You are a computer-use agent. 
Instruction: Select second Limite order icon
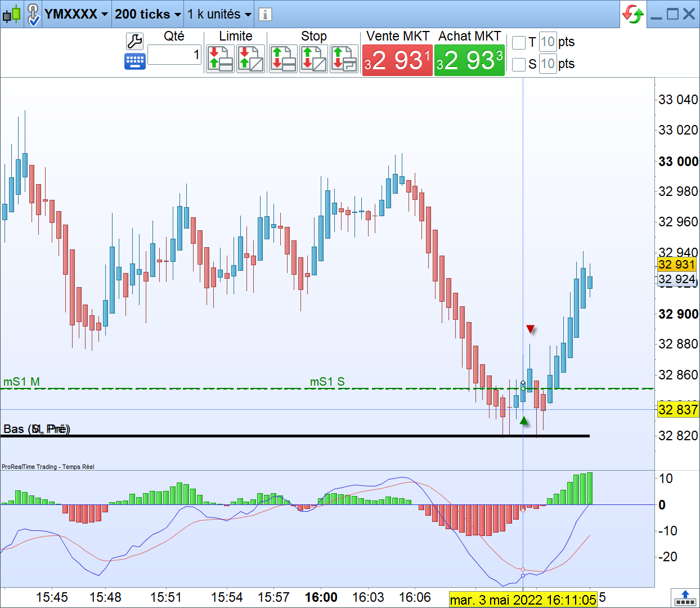[251, 59]
